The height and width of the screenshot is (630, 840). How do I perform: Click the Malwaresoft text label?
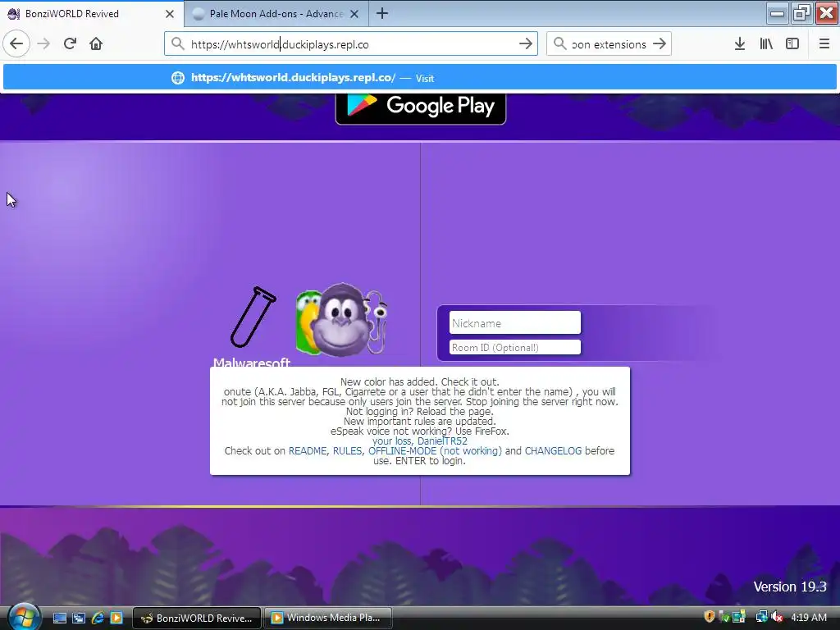tap(252, 363)
